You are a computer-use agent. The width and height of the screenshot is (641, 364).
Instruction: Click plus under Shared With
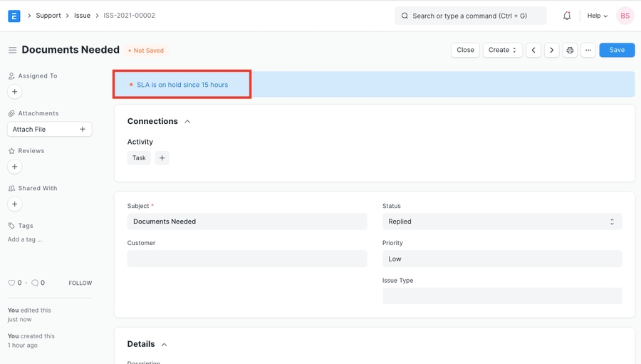tap(14, 204)
